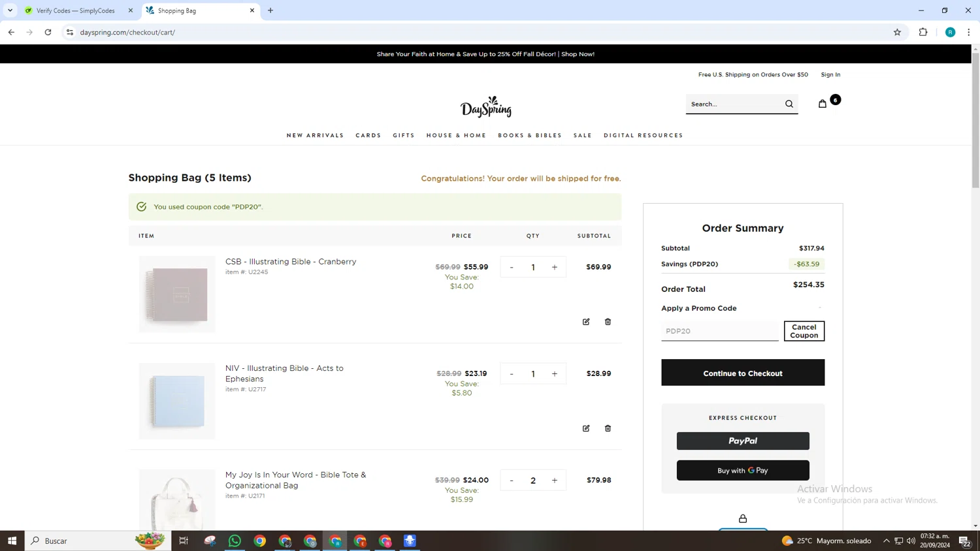Open the Gifts menu
The image size is (980, 551).
click(404, 136)
